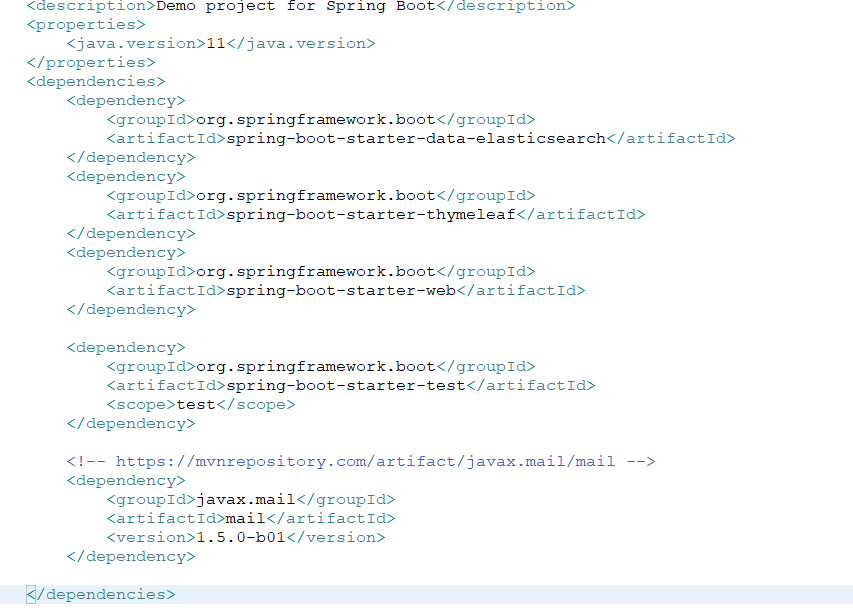Click the opening <dependencies> tag
Viewport: 853px width, 615px height.
coord(96,82)
